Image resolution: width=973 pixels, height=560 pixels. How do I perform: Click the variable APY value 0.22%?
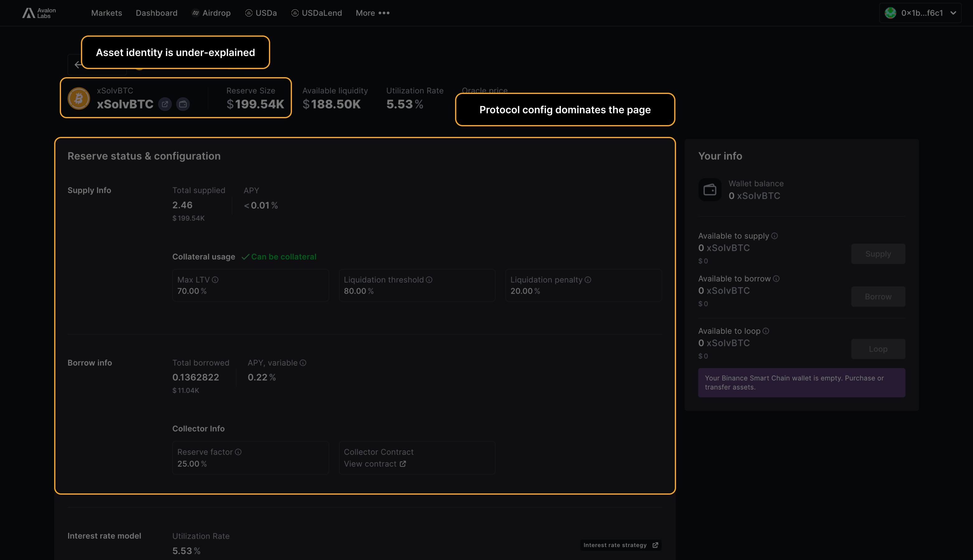point(262,378)
